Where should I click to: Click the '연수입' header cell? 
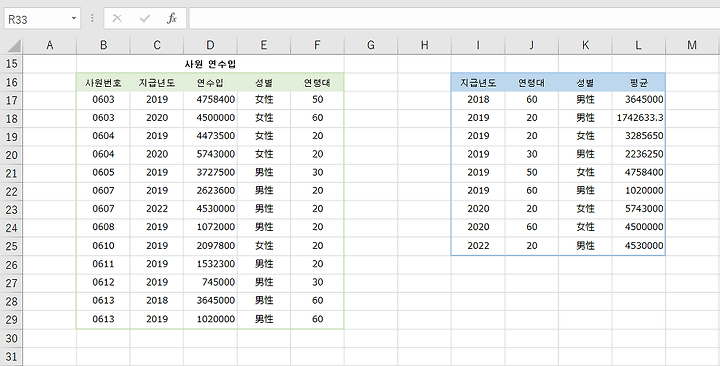(210, 83)
